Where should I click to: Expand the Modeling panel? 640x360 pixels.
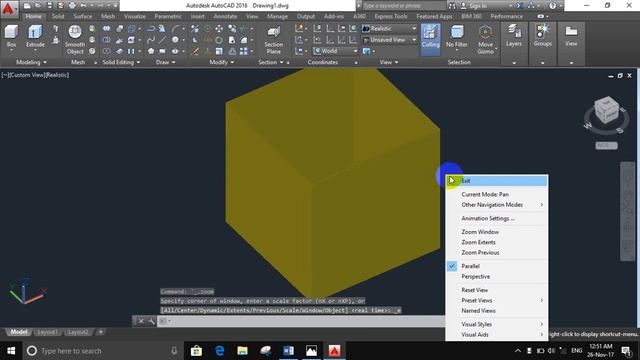(x=31, y=62)
